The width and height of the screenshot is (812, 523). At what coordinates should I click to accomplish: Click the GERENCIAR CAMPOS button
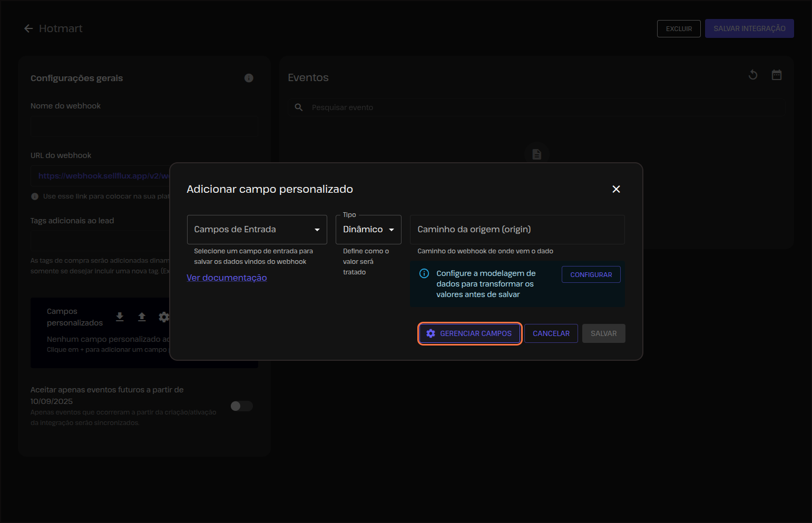[469, 333]
